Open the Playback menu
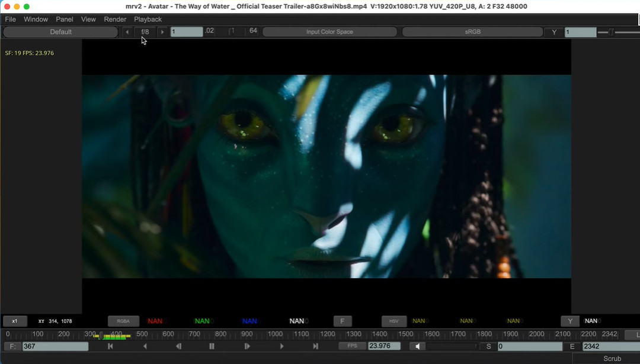Screen dimensions: 640x364 148,19
